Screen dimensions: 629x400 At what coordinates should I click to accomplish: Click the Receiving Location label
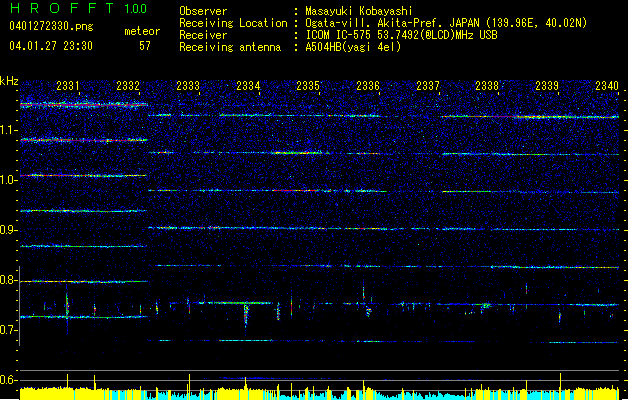pos(233,23)
